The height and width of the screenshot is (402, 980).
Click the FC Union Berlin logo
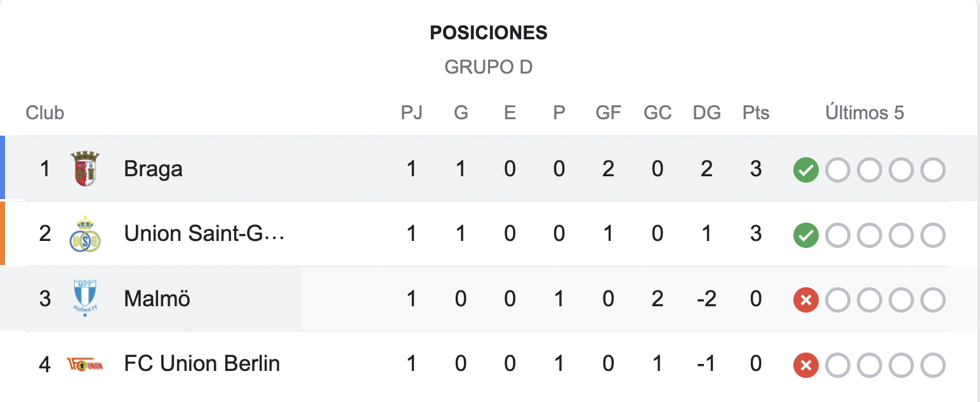pos(85,364)
